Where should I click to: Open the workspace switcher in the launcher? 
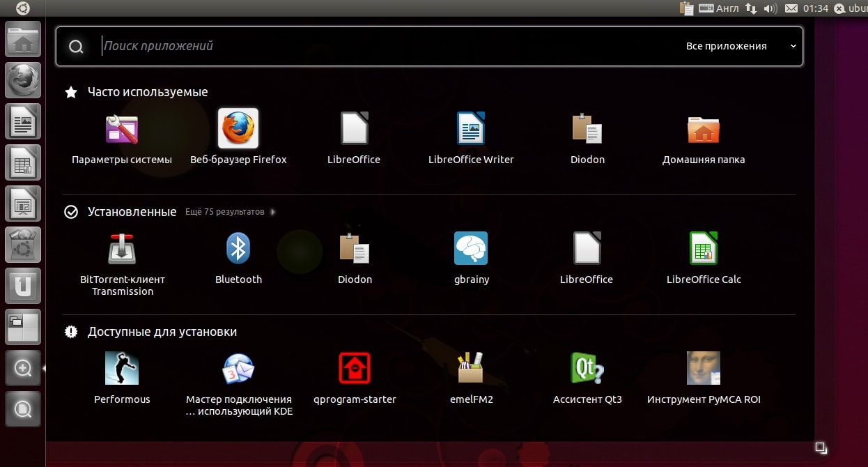point(24,327)
